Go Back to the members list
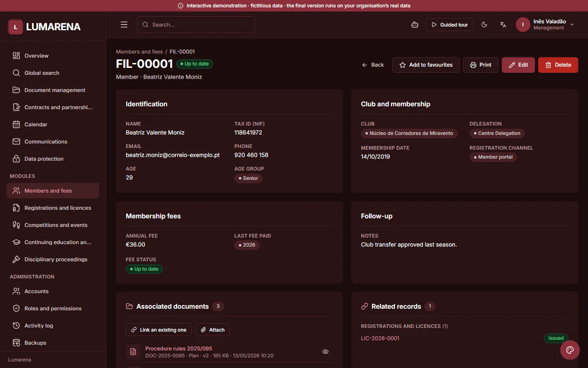Screen dimensions: 588x368 373,65
